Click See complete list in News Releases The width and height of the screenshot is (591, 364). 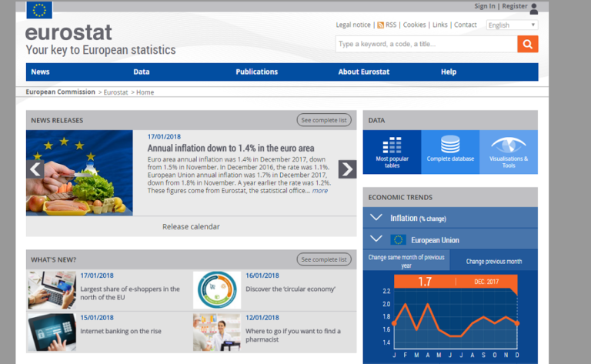[x=324, y=120]
